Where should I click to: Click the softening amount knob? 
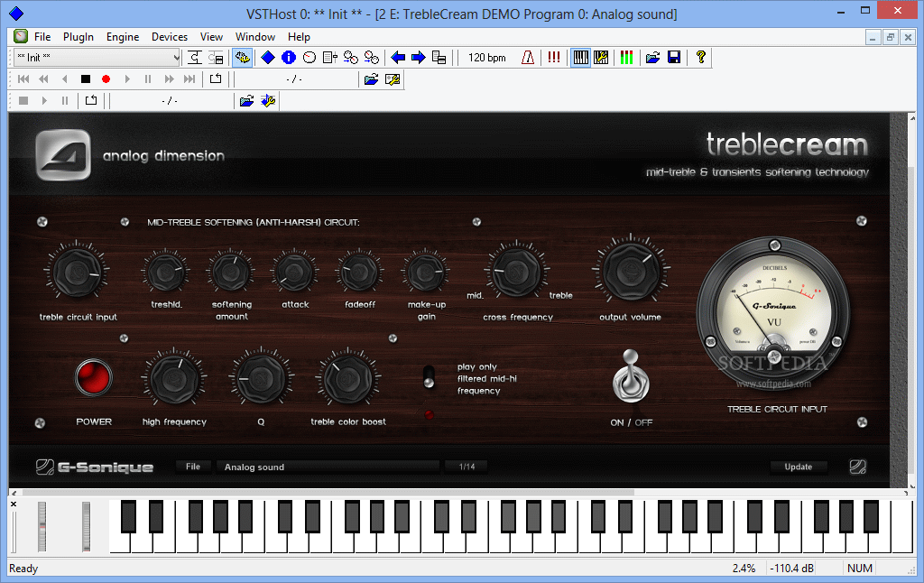(x=231, y=272)
